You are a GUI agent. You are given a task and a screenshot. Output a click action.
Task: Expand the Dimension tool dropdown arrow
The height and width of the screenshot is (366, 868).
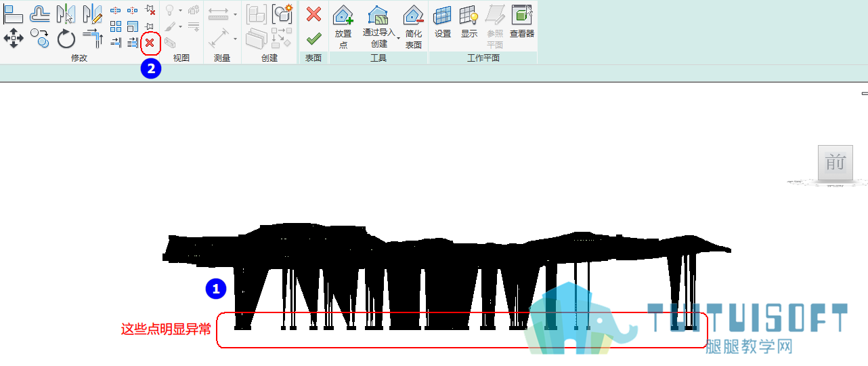point(235,39)
